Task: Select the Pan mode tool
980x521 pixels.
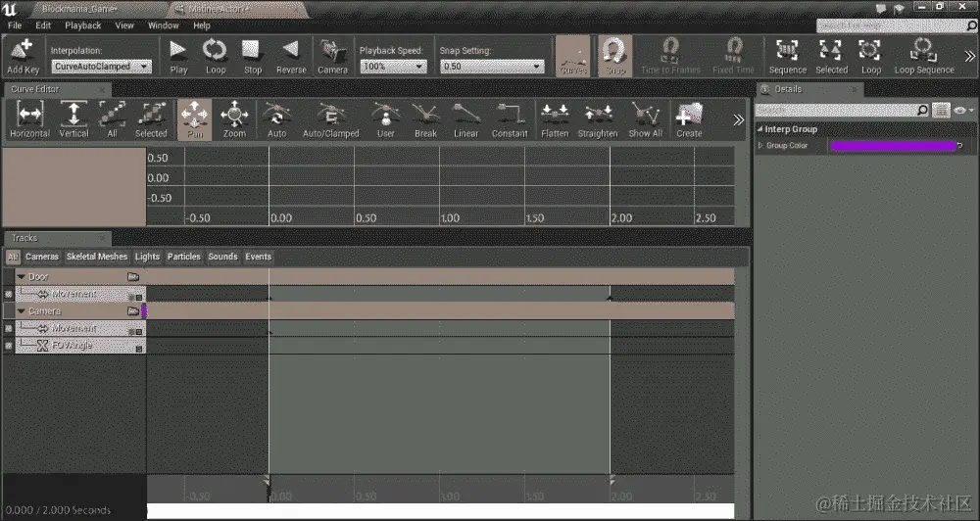Action: click(195, 119)
